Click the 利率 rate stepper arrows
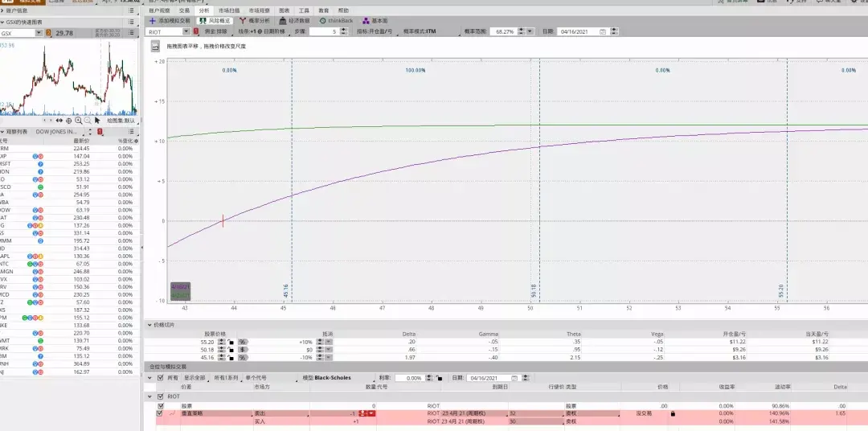 pyautogui.click(x=429, y=378)
